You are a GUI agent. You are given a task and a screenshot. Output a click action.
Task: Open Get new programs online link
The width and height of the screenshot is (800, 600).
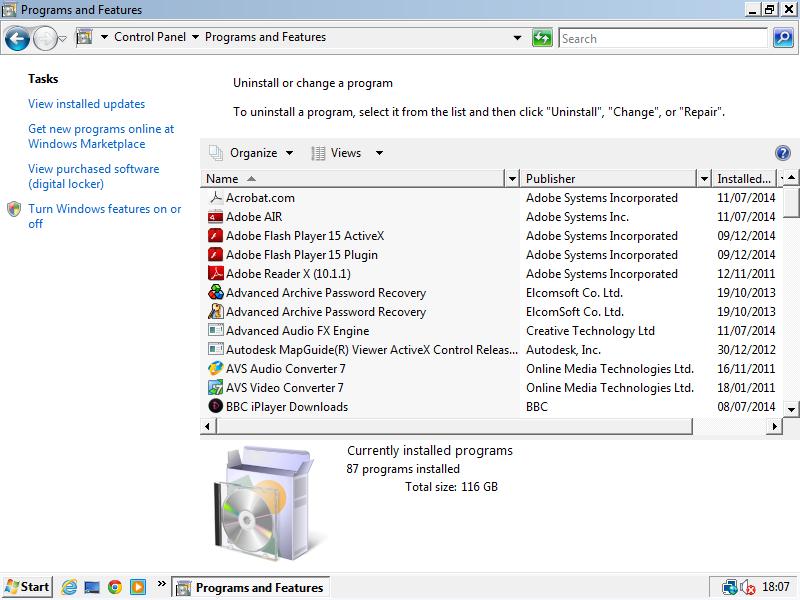(x=101, y=136)
